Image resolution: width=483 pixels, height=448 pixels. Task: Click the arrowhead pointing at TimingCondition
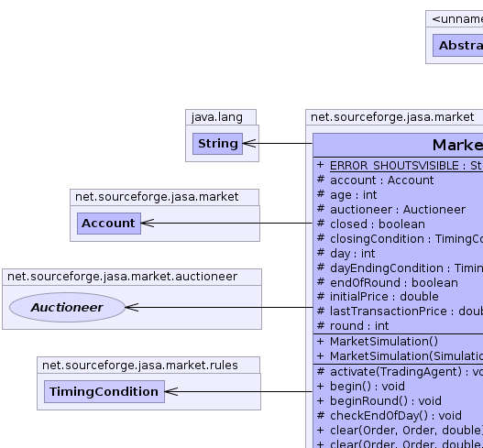(x=171, y=391)
